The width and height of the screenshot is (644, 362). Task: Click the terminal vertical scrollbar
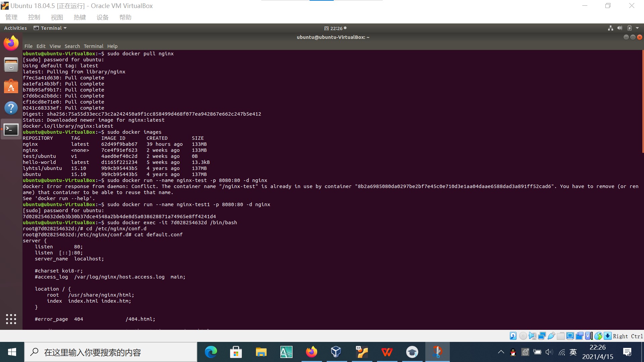pos(642,101)
